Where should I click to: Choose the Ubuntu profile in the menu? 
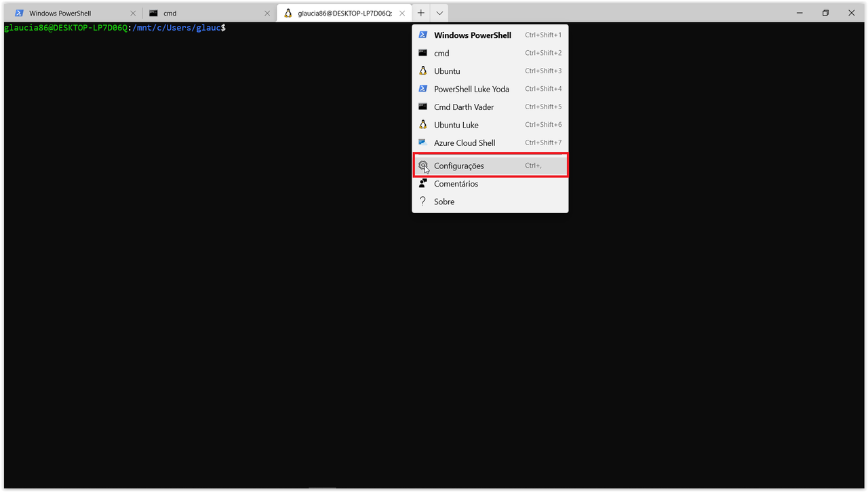pos(490,71)
